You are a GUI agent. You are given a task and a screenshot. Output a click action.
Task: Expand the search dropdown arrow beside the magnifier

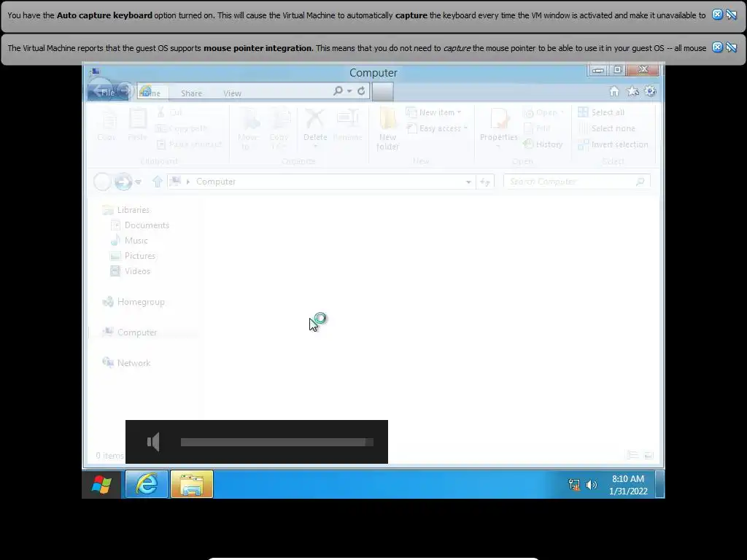click(x=349, y=91)
